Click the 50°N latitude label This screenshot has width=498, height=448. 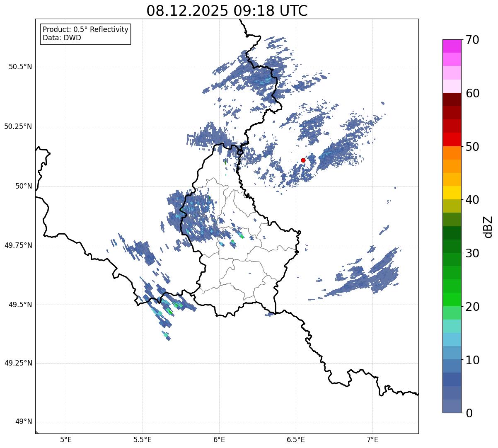[24, 186]
